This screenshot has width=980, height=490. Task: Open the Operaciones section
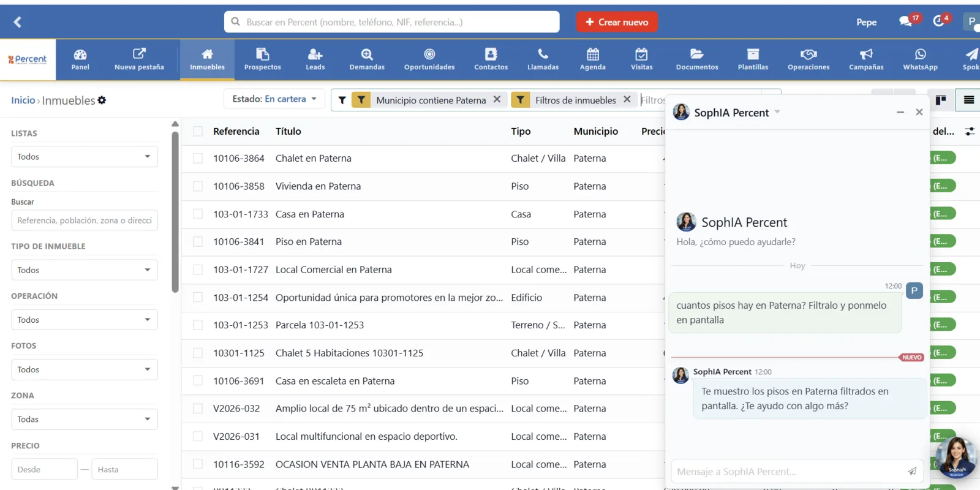pos(809,59)
